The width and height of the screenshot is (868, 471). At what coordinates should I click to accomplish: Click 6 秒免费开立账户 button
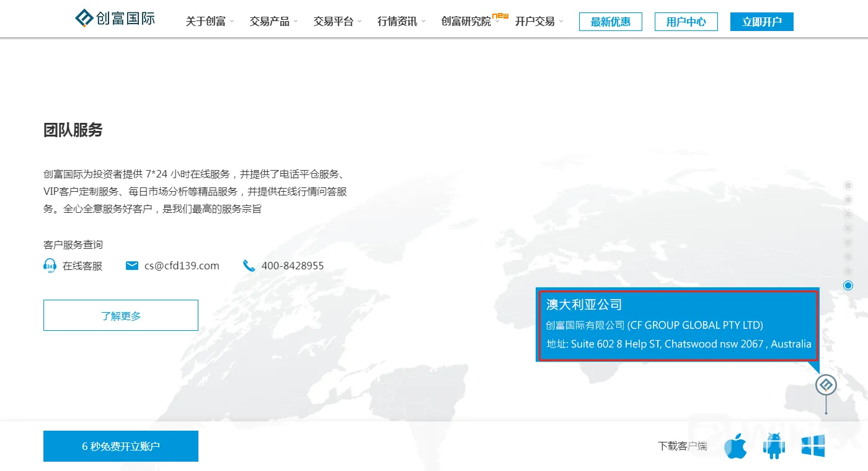point(121,446)
